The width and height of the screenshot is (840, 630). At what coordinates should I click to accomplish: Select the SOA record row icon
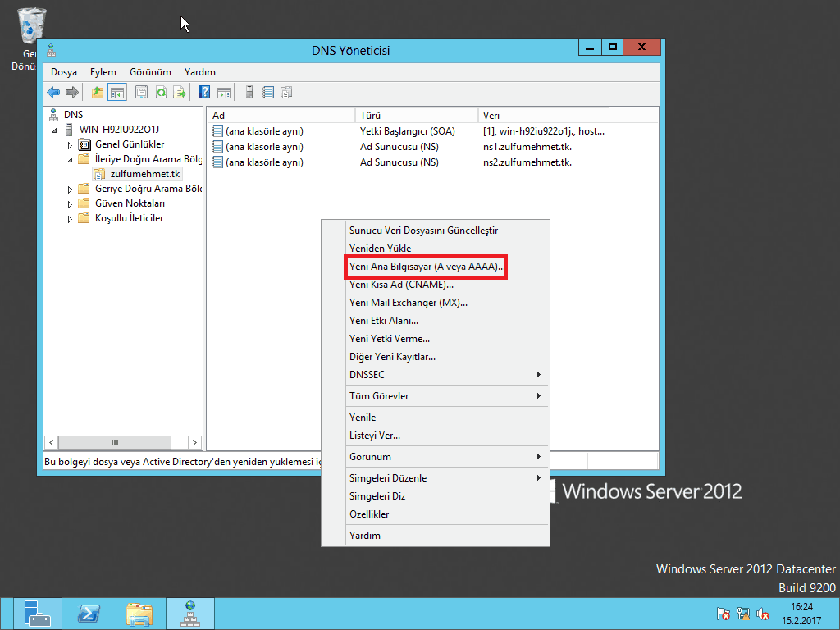click(x=217, y=131)
